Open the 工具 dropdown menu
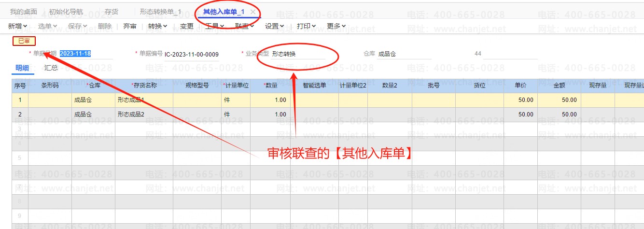This screenshot has height=229, width=644. pyautogui.click(x=215, y=26)
